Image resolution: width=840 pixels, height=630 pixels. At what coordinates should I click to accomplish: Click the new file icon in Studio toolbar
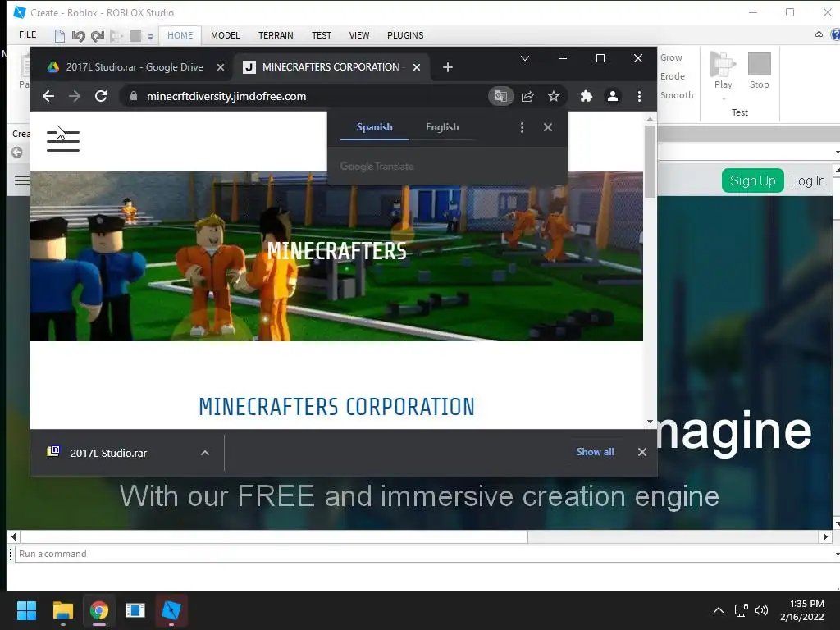point(60,36)
